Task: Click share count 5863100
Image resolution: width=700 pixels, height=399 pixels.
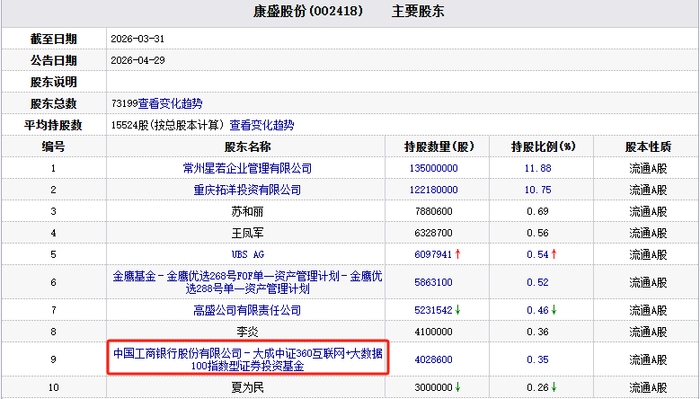Action: point(433,282)
